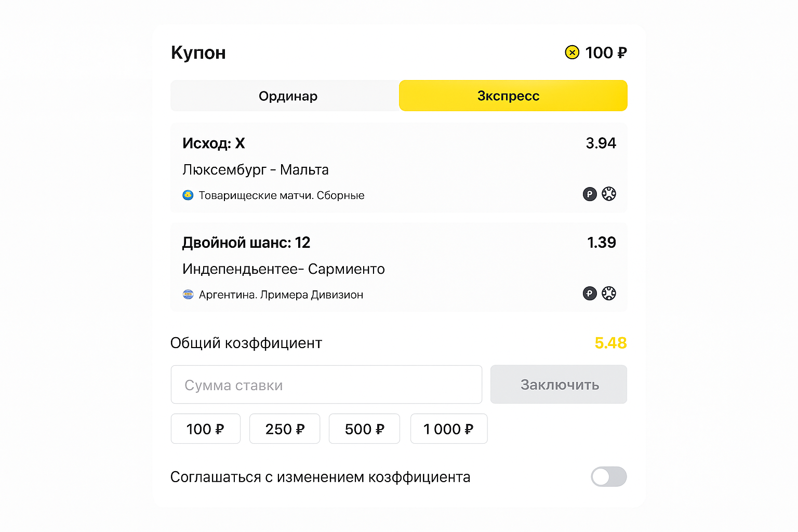Pick the 250 ₽ quick stake amount

pyautogui.click(x=285, y=429)
